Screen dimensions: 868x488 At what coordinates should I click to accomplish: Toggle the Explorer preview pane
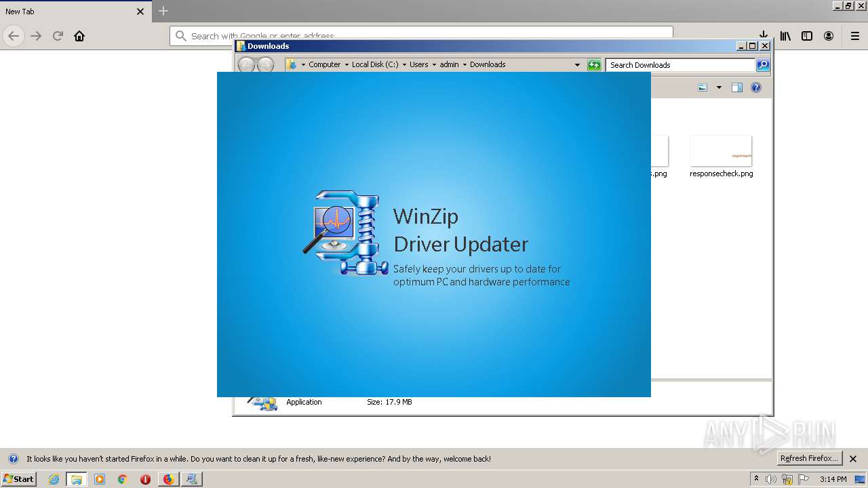pos(737,87)
